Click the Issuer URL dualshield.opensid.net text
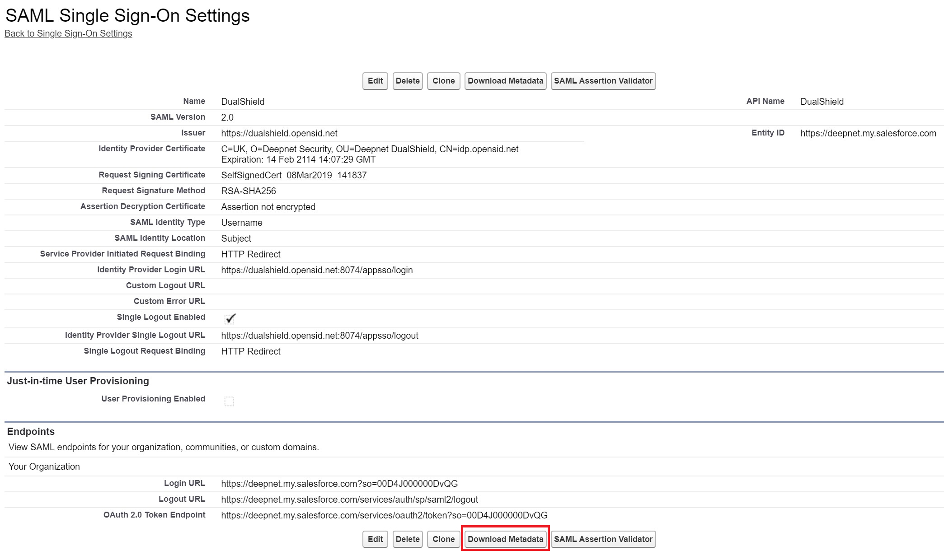Screen dimensions: 944x560 click(279, 133)
